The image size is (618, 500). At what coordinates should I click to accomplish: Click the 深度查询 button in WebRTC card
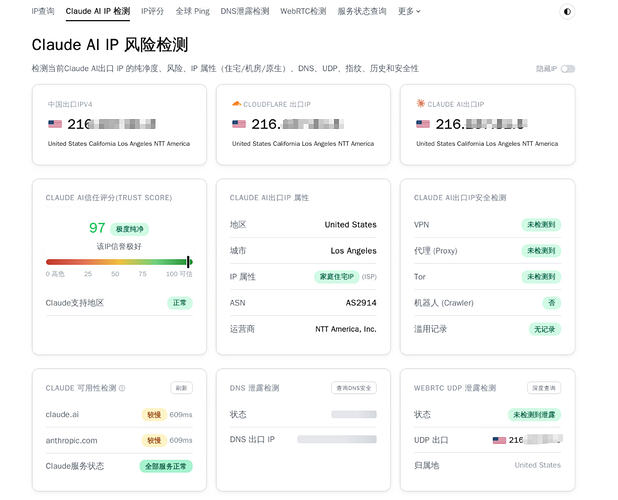pos(544,388)
